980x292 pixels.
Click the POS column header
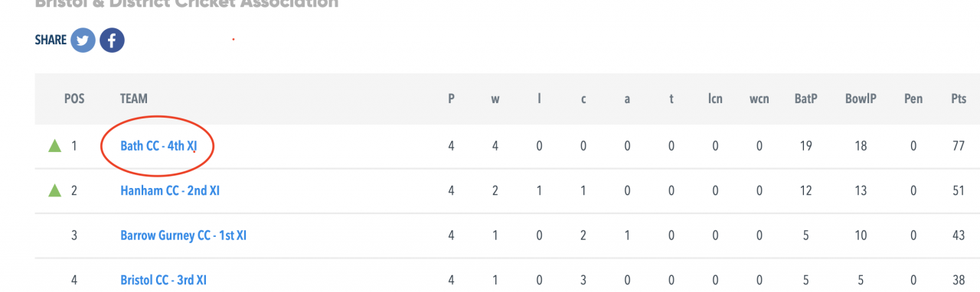pyautogui.click(x=74, y=99)
